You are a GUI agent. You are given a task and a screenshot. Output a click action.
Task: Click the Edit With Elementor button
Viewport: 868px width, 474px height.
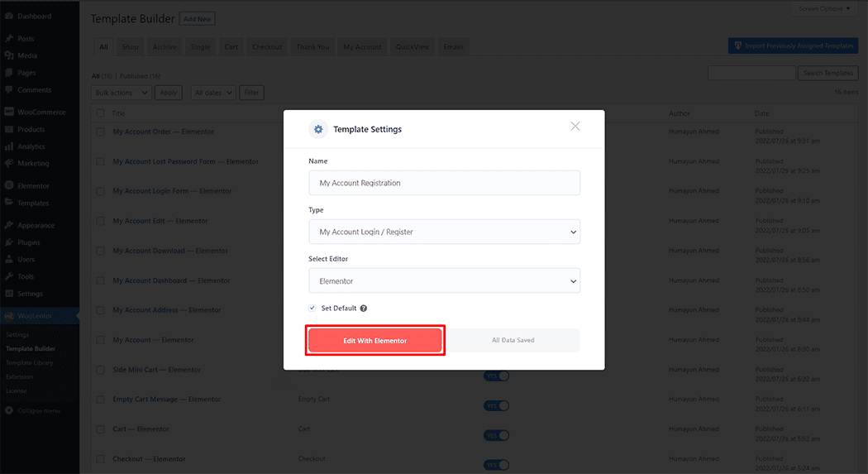pyautogui.click(x=375, y=340)
